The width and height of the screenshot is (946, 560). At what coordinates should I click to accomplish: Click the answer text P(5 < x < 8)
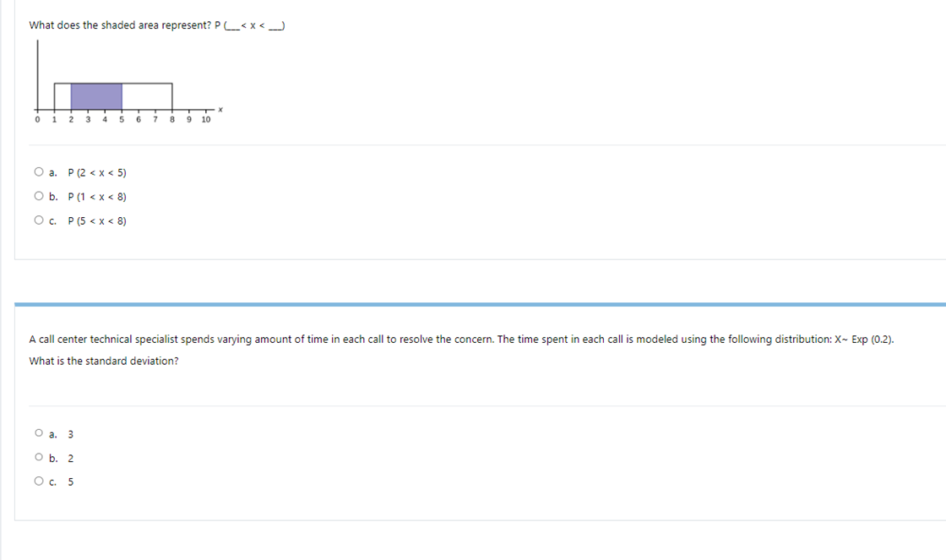tap(96, 220)
